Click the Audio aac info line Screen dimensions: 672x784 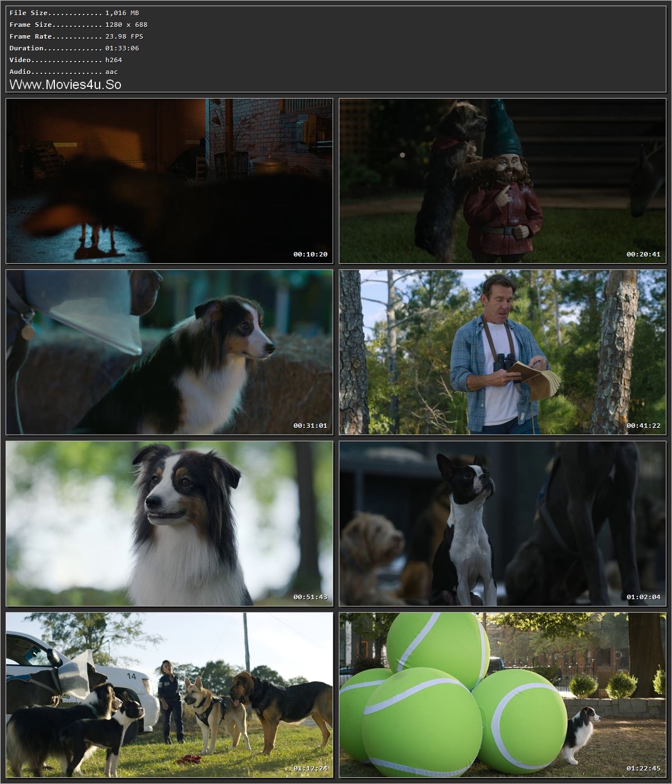point(62,72)
